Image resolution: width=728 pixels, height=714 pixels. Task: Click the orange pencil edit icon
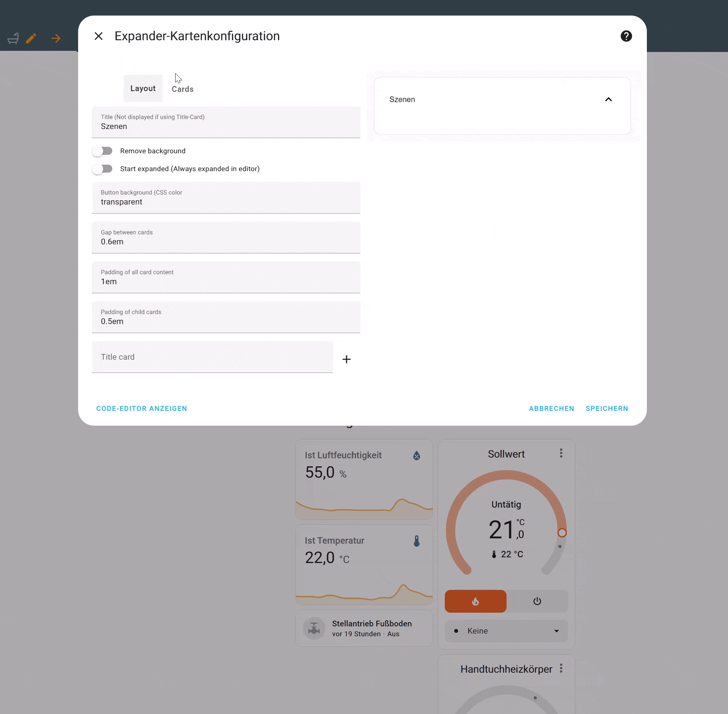(x=31, y=38)
